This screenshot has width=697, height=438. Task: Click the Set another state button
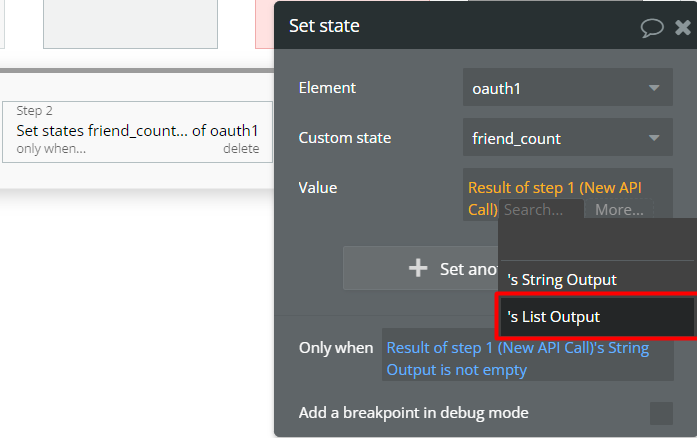click(420, 268)
